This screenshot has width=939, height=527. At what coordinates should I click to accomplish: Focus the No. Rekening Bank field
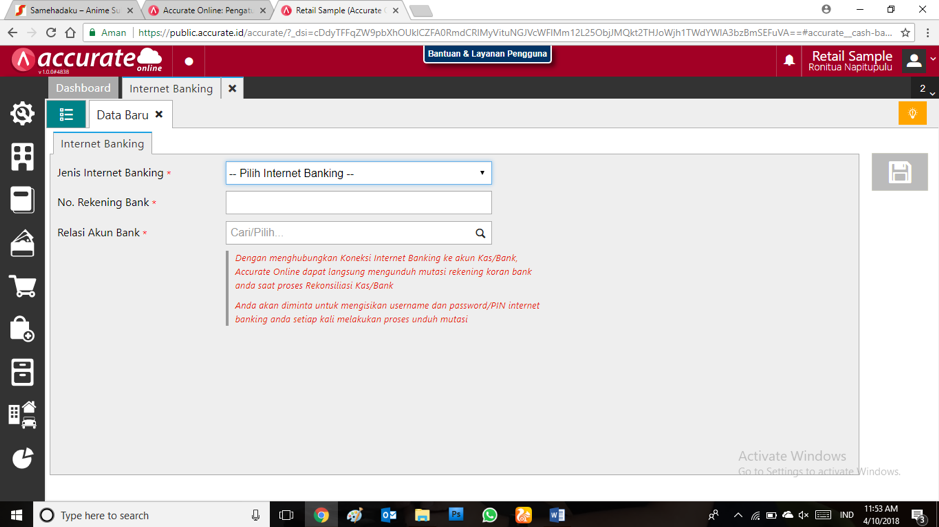point(358,202)
